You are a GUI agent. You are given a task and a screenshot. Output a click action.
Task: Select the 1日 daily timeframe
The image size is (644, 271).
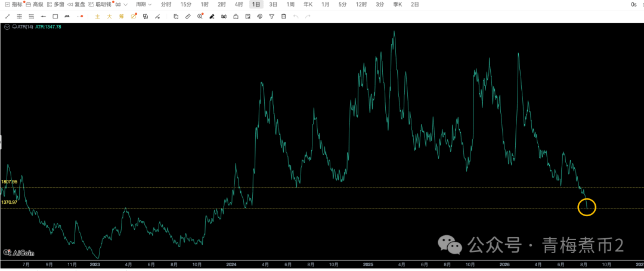tap(256, 5)
